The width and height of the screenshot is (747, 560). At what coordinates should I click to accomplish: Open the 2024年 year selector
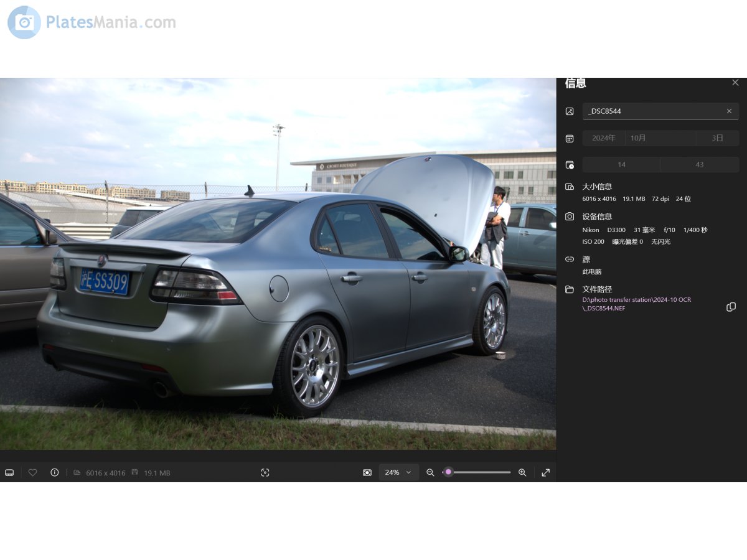click(604, 138)
